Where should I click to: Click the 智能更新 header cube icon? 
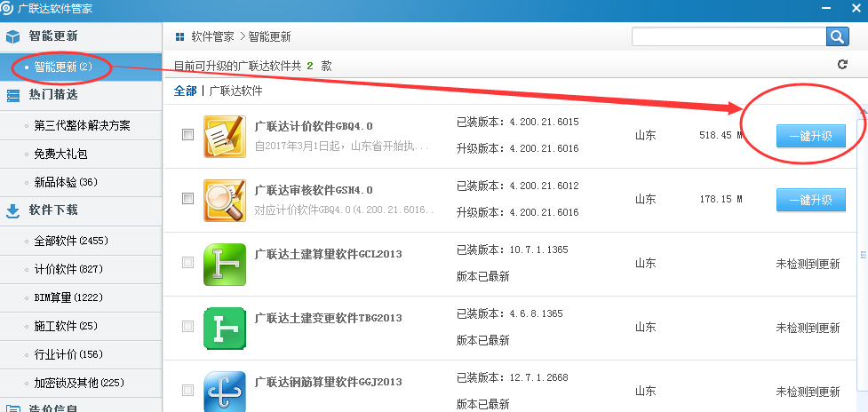pyautogui.click(x=12, y=36)
